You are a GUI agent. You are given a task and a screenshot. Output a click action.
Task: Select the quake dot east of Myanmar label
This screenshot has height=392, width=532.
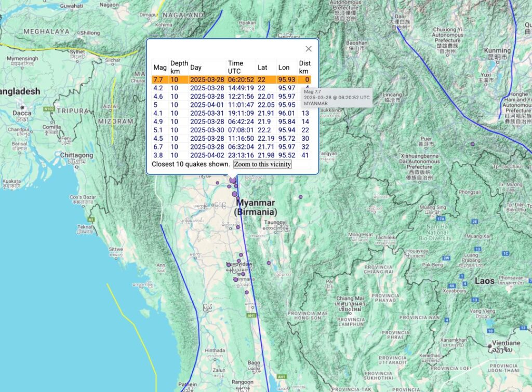(x=300, y=197)
